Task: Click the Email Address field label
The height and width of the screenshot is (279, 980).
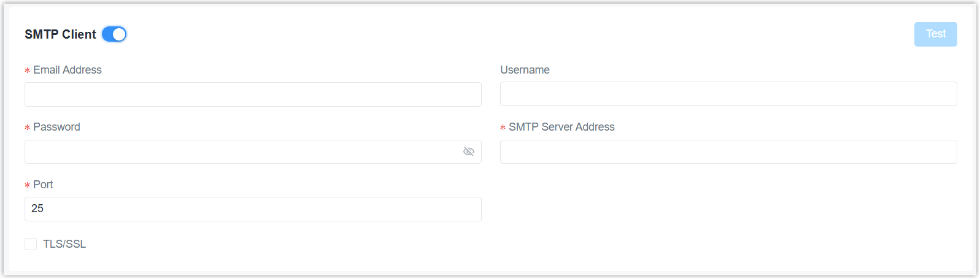Action: 68,70
